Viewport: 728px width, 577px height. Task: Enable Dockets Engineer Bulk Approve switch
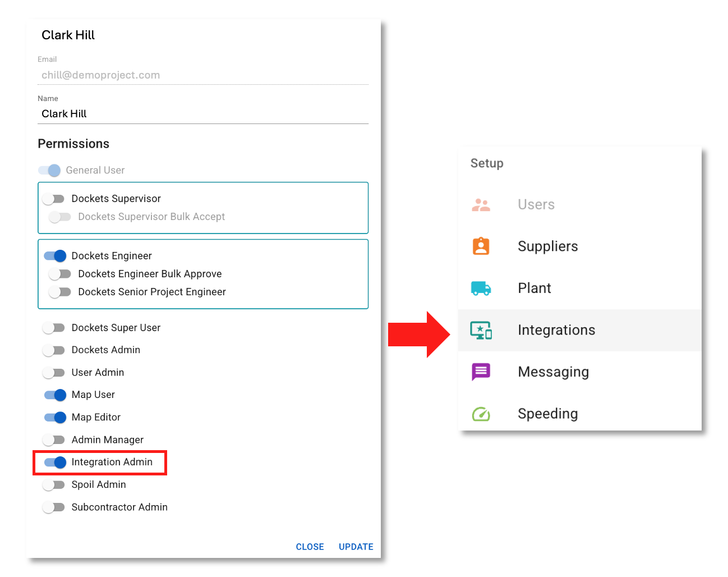click(x=59, y=274)
